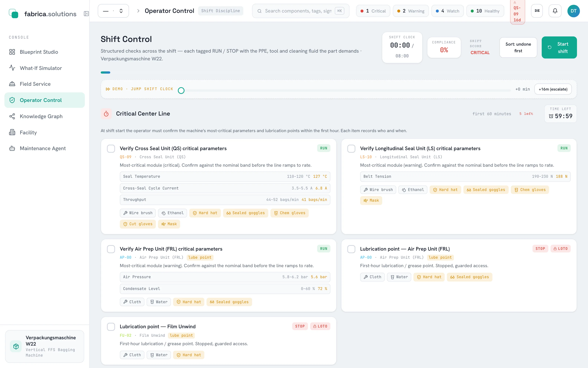Filter by 10 Healthy status

pos(485,11)
